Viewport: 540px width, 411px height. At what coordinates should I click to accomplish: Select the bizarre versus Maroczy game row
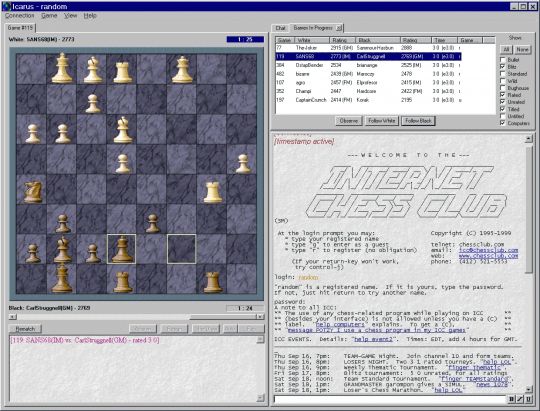[368, 74]
